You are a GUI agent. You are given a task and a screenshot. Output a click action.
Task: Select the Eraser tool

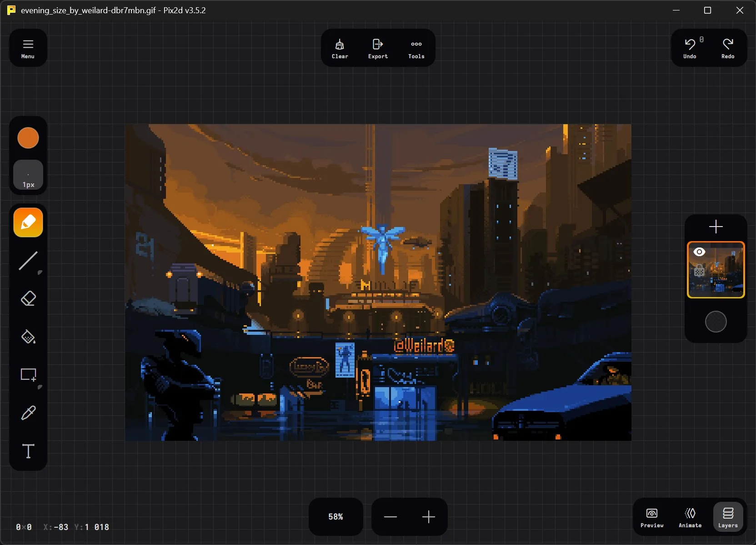click(28, 299)
